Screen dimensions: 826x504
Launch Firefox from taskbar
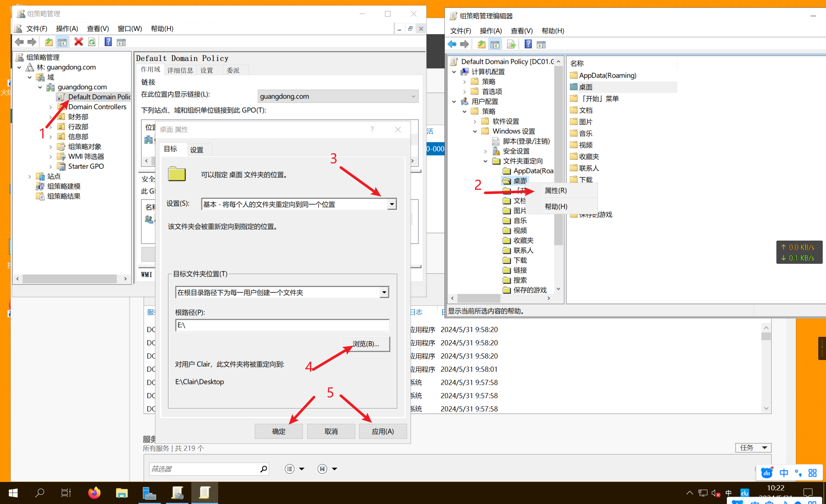tap(94, 493)
